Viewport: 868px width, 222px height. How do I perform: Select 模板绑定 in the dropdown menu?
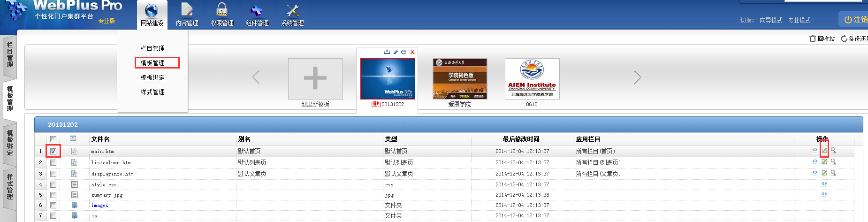[x=152, y=77]
